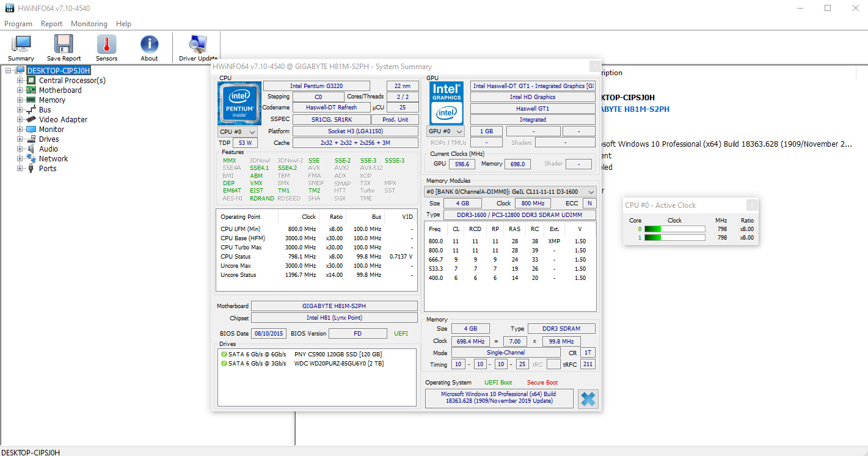
Task: Expand the Bus tree node
Action: (x=20, y=109)
